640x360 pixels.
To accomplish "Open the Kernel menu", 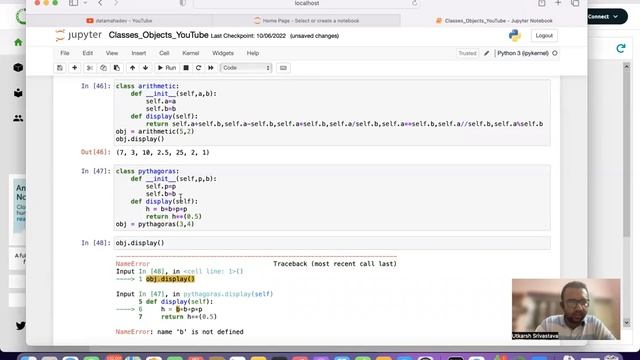I will [x=190, y=53].
